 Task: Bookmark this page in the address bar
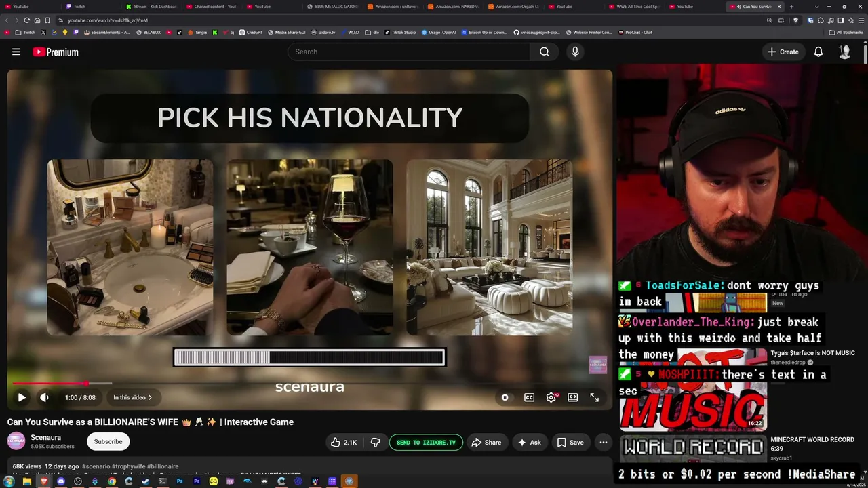click(x=47, y=20)
